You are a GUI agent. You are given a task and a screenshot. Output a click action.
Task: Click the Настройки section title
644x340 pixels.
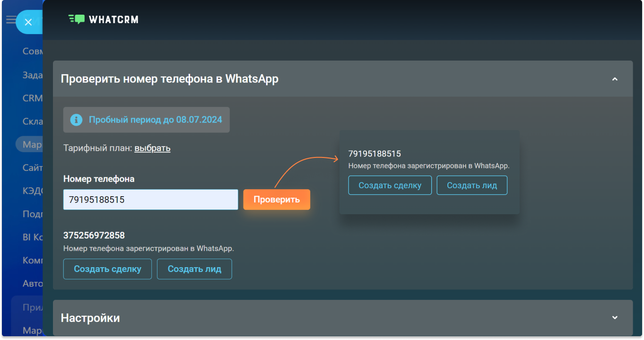click(90, 318)
